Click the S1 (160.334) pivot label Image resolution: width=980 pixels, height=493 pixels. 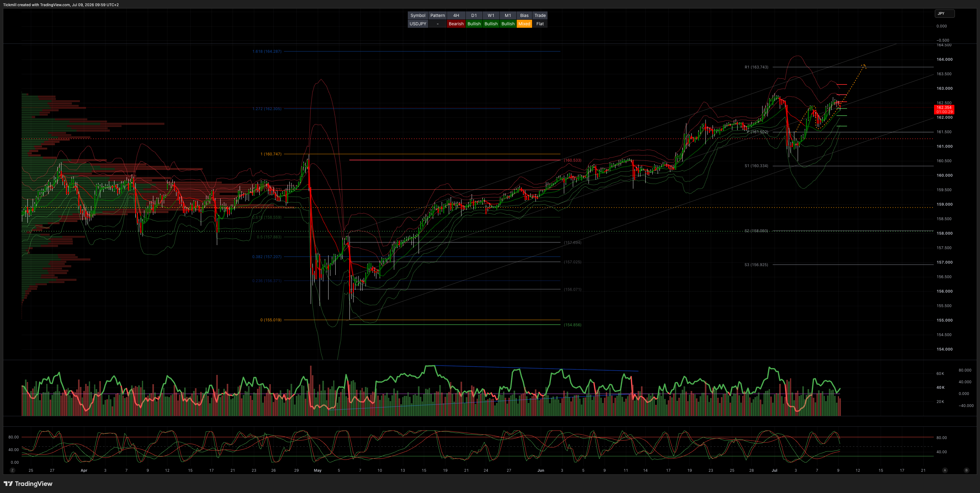[x=756, y=166]
